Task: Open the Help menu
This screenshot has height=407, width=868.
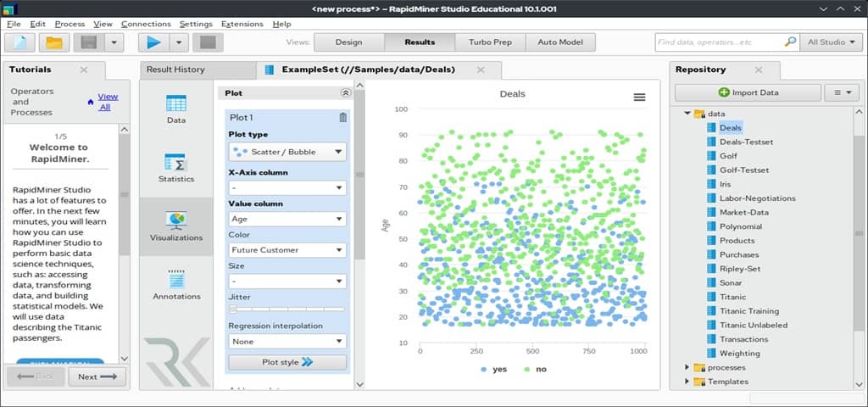Action: pyautogui.click(x=281, y=24)
